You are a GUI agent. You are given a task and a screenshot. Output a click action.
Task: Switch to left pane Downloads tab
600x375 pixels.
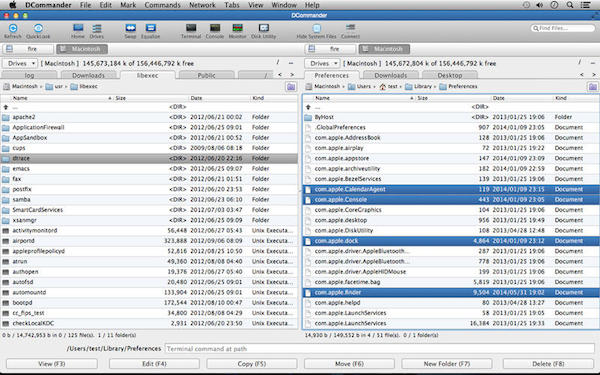coord(88,75)
